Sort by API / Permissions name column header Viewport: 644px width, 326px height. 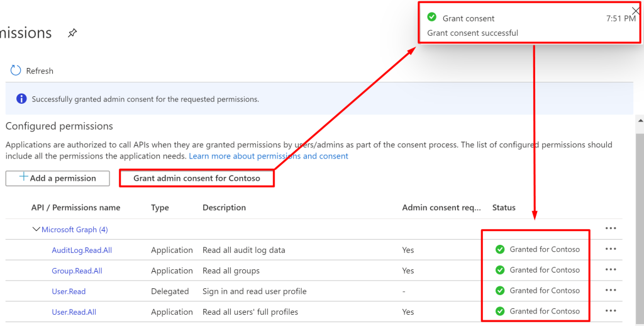[75, 208]
